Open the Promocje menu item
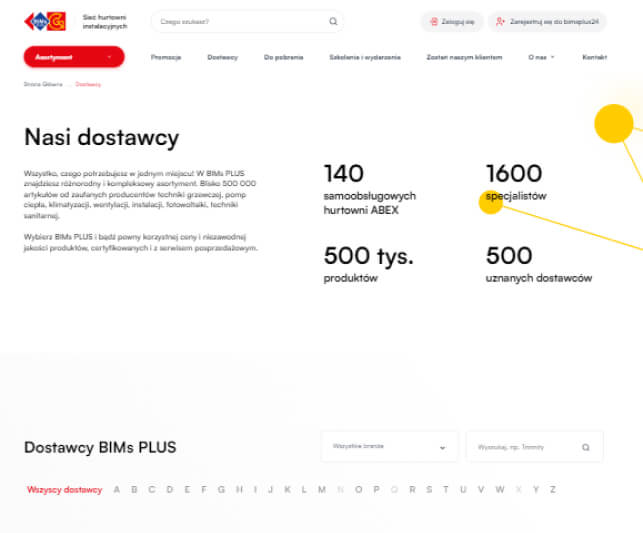 coord(166,57)
